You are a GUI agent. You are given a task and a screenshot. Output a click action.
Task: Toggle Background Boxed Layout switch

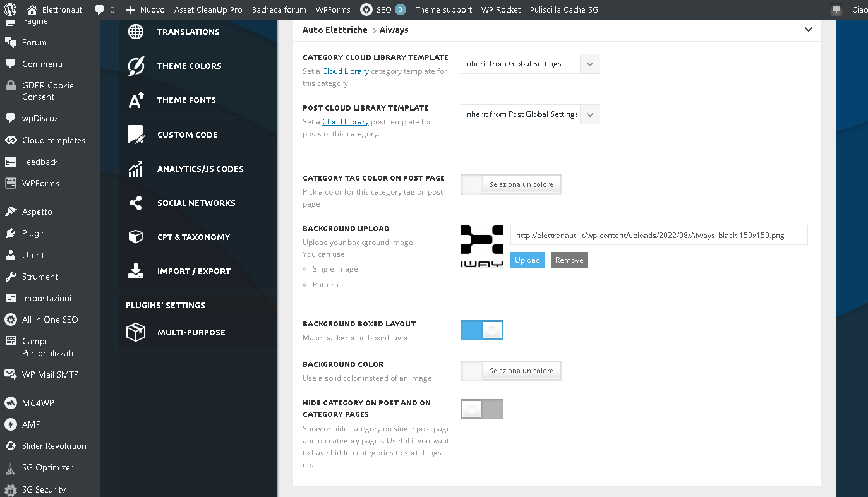coord(482,330)
